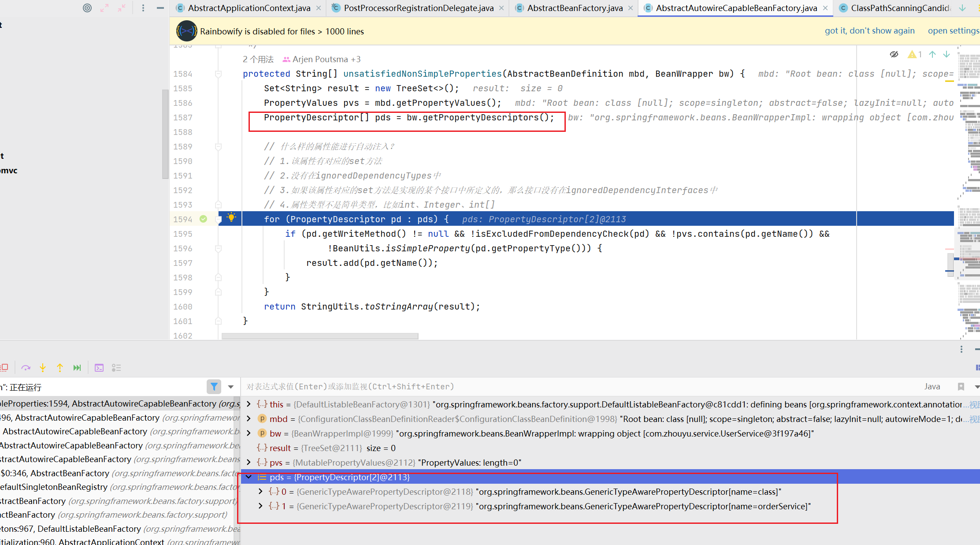Select frame 'AbstractBeanFactory $0:346'
980x545 pixels.
click(x=119, y=473)
